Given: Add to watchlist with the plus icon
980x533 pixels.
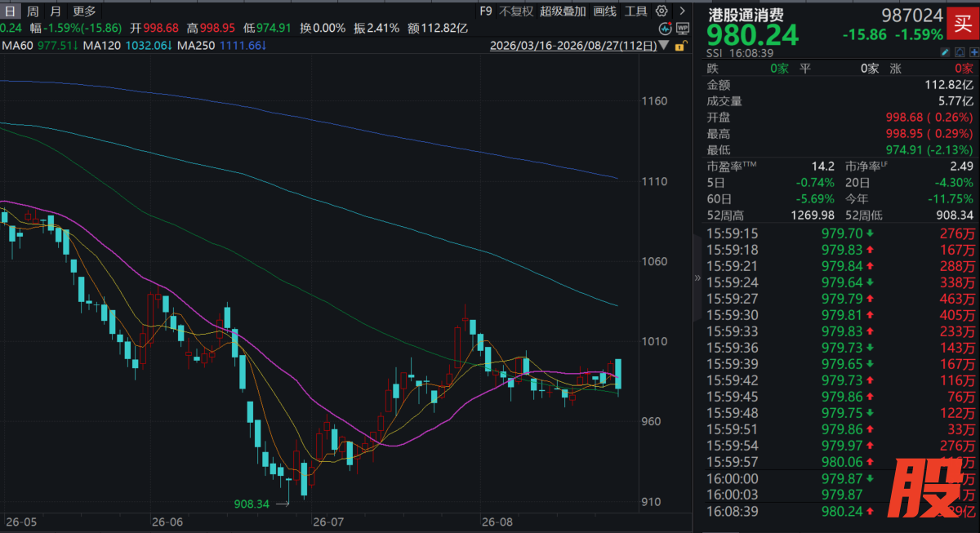Looking at the screenshot, I should 973,52.
